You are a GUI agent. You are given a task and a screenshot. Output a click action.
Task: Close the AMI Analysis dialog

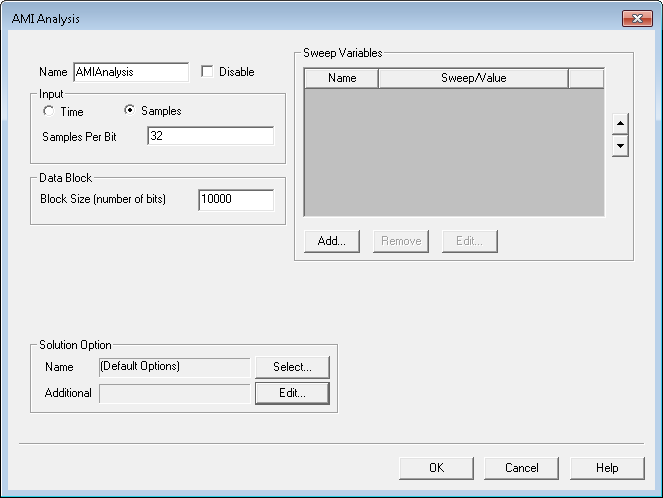(637, 18)
